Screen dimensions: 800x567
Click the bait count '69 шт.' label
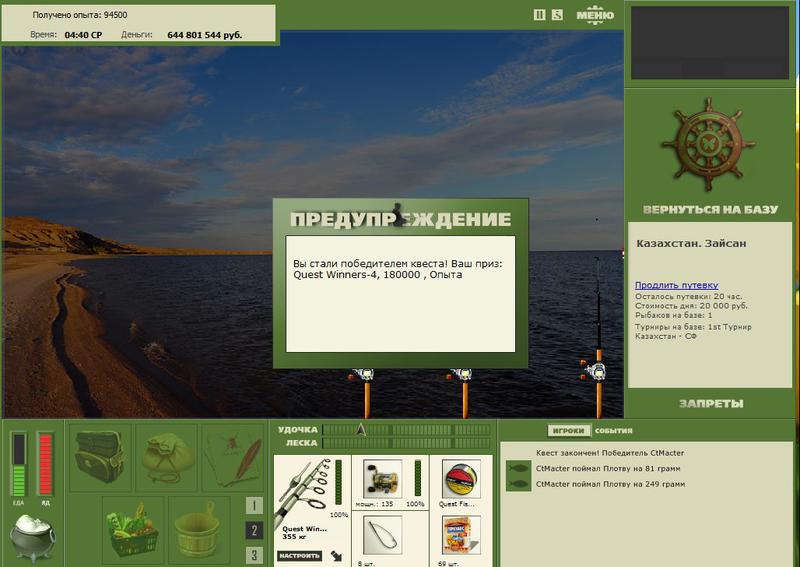coord(447,563)
